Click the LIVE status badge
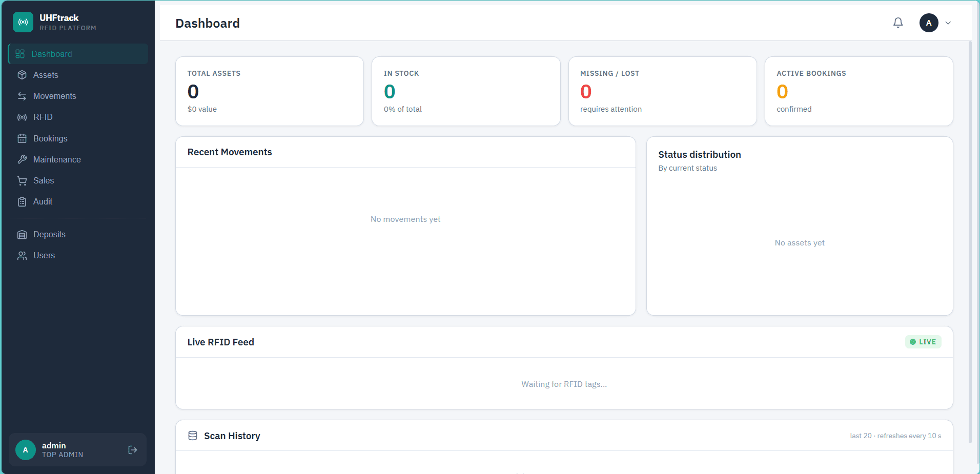980x474 pixels. [x=923, y=342]
